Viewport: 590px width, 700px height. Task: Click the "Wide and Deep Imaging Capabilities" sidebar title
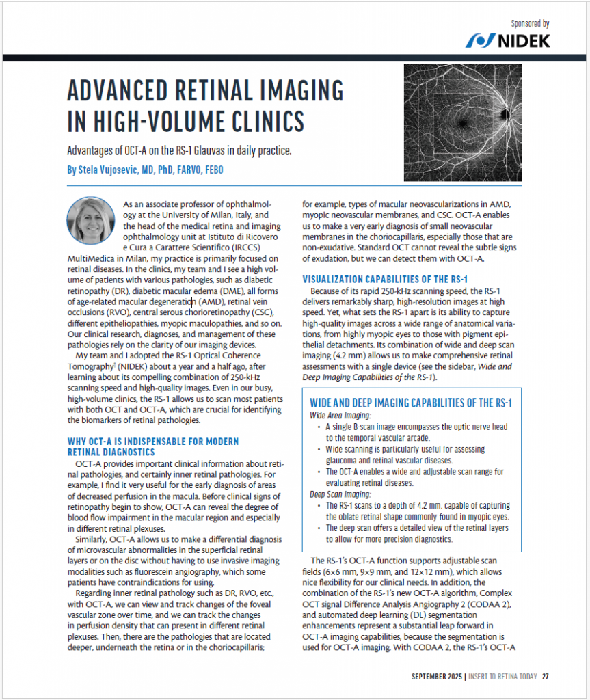tap(411, 403)
